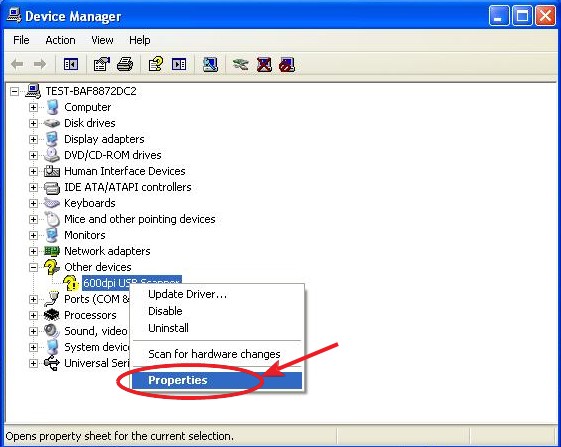Click the Update Driver toolbar icon
This screenshot has width=561, height=447.
240,65
